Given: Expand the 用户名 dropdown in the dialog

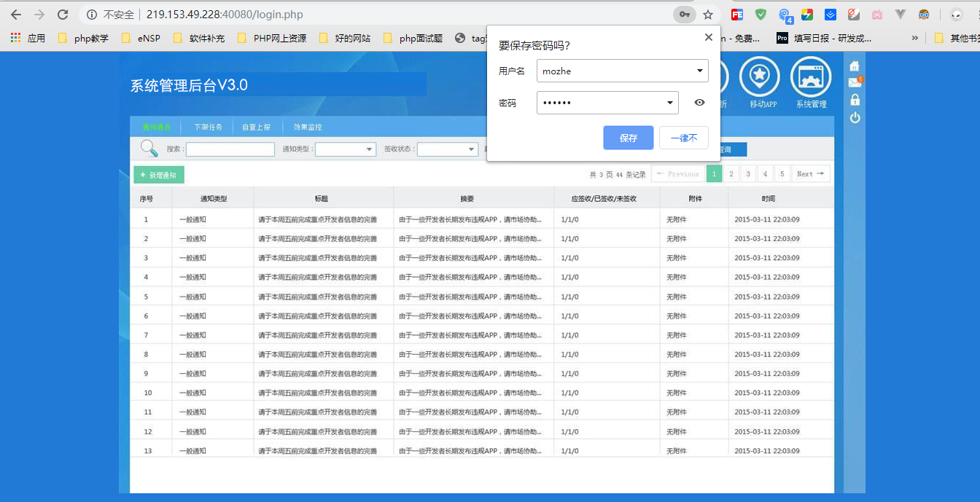Looking at the screenshot, I should click(x=699, y=71).
